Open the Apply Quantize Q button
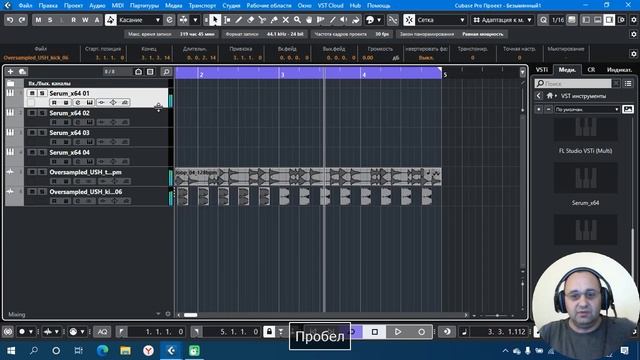 coord(543,20)
